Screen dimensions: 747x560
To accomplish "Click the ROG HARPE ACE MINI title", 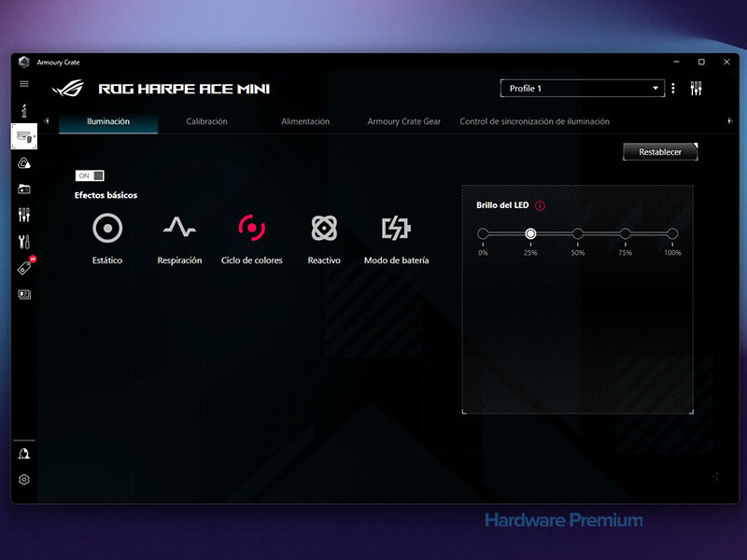I will pos(184,89).
